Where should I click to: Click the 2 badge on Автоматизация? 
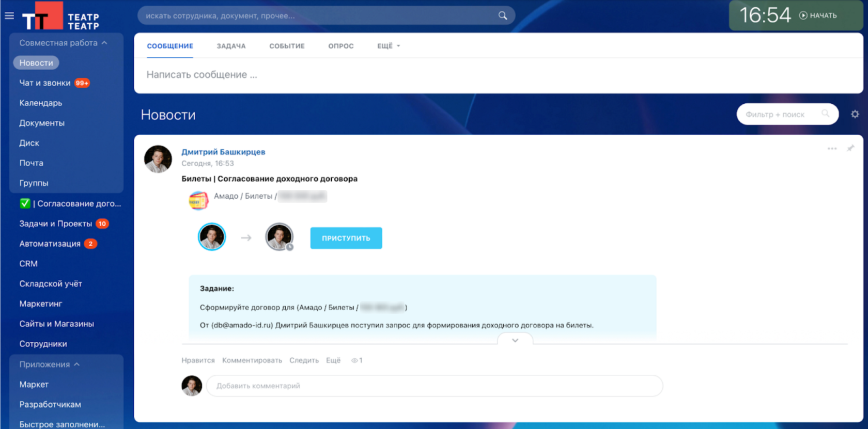(x=90, y=244)
